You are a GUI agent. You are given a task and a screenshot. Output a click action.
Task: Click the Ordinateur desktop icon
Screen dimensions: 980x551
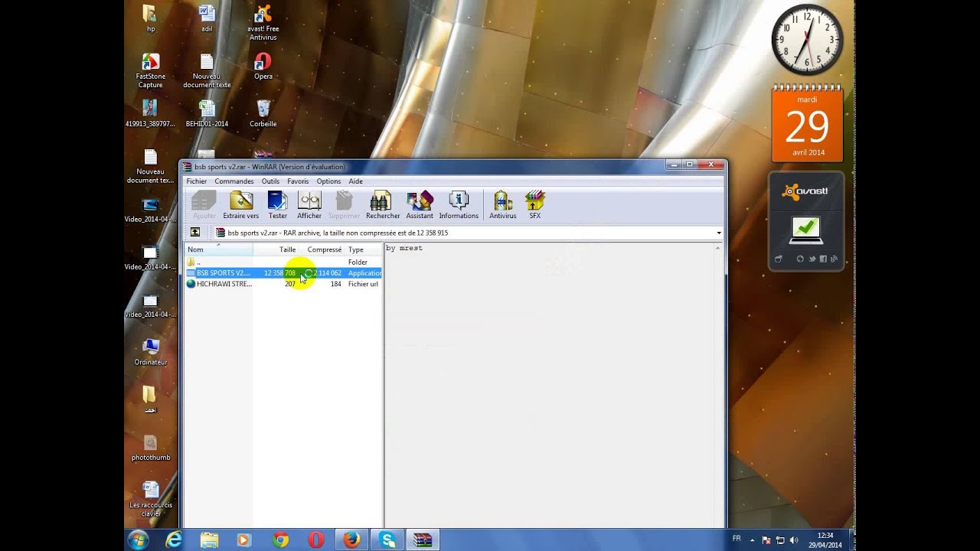point(150,352)
